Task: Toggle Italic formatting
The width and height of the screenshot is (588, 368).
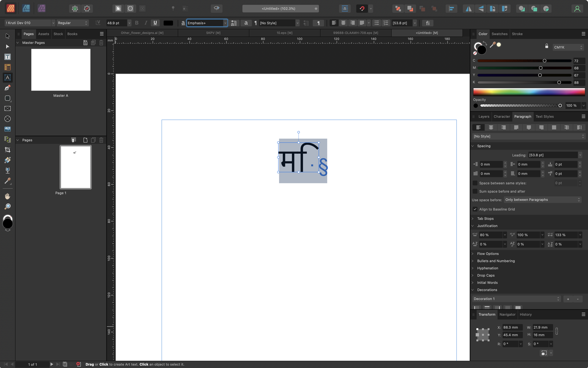Action: (146, 23)
